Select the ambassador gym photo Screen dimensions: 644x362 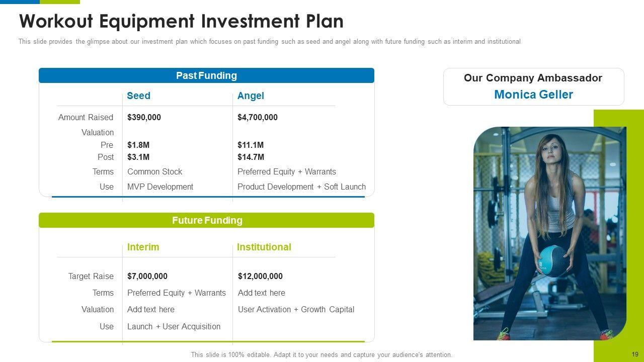[x=549, y=233]
